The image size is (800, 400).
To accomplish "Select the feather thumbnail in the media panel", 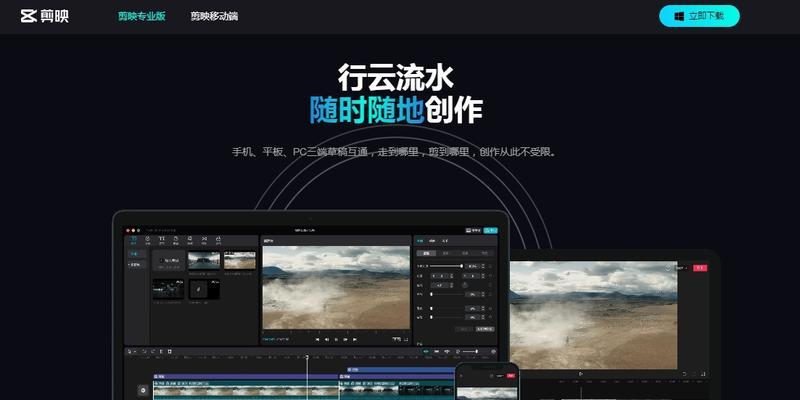I will 204,289.
